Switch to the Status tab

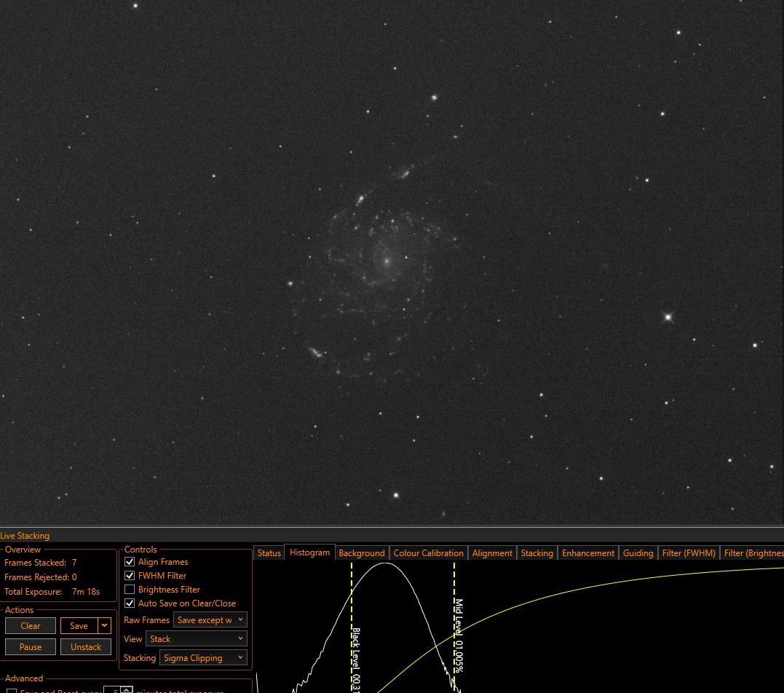tap(269, 553)
